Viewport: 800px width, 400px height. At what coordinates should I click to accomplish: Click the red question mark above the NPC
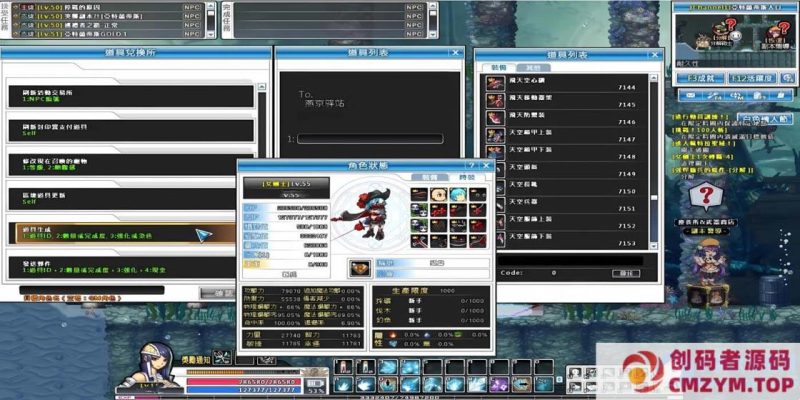pos(708,194)
